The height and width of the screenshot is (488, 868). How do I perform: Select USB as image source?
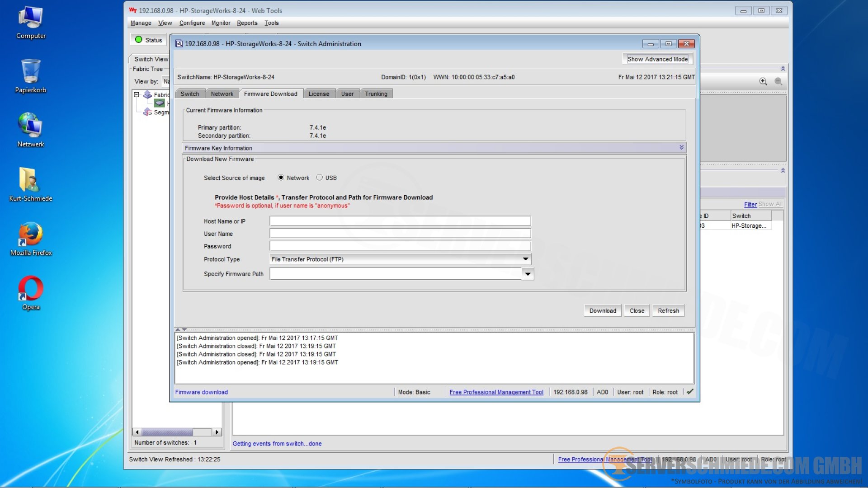[x=320, y=178]
